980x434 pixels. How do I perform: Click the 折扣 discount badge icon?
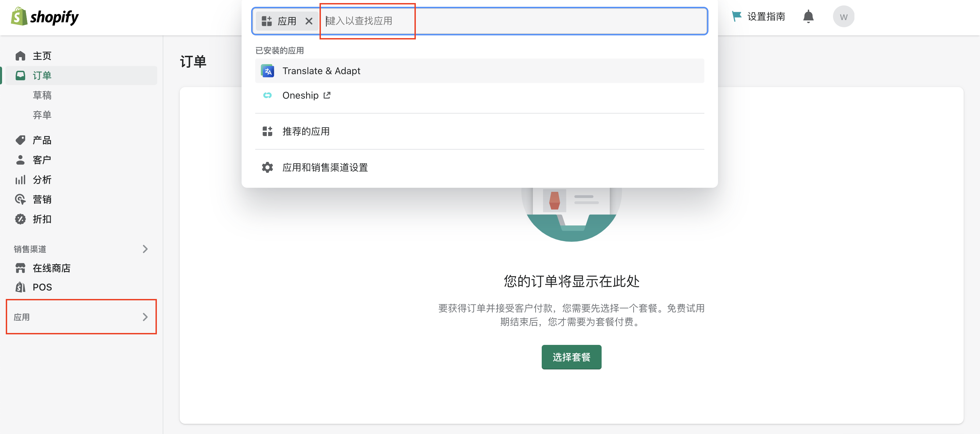pyautogui.click(x=20, y=219)
